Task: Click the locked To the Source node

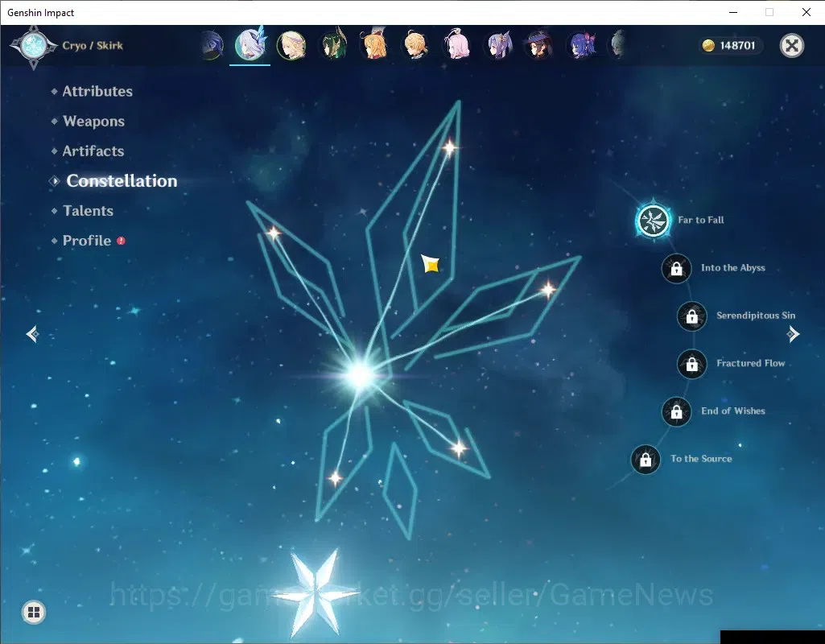Action: [x=646, y=460]
